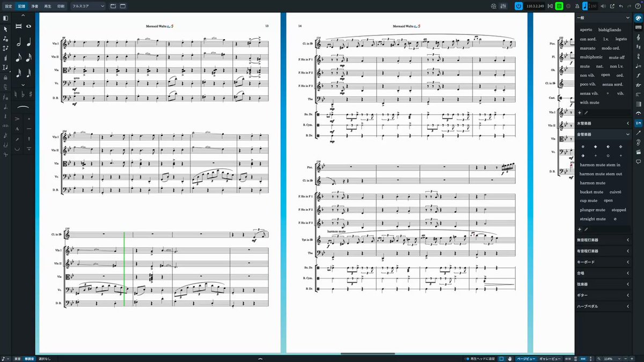Open the 設定 mode tab

tap(8, 6)
